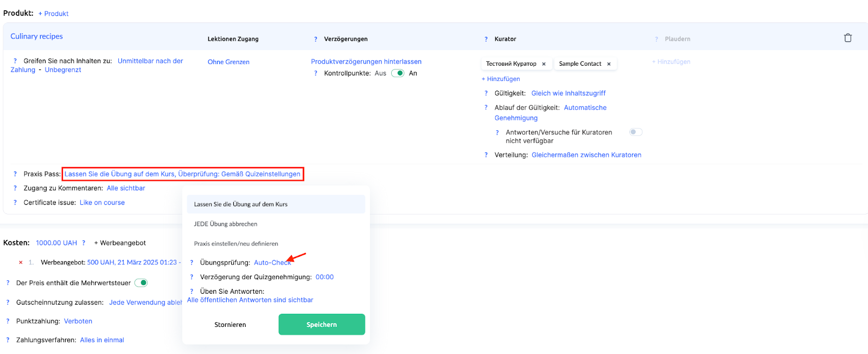868x354 pixels.
Task: Toggle Der Preis enthält die Mehrwertsteuer
Action: [x=141, y=283]
